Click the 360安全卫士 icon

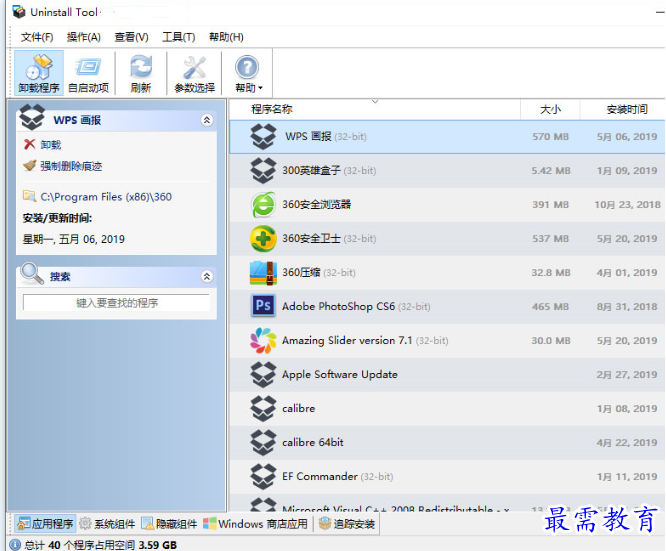[263, 238]
